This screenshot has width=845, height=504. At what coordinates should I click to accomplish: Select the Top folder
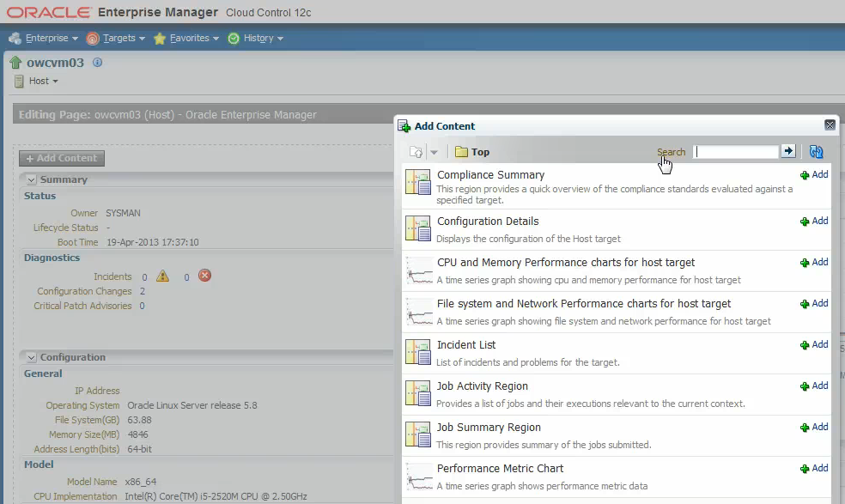pos(472,152)
